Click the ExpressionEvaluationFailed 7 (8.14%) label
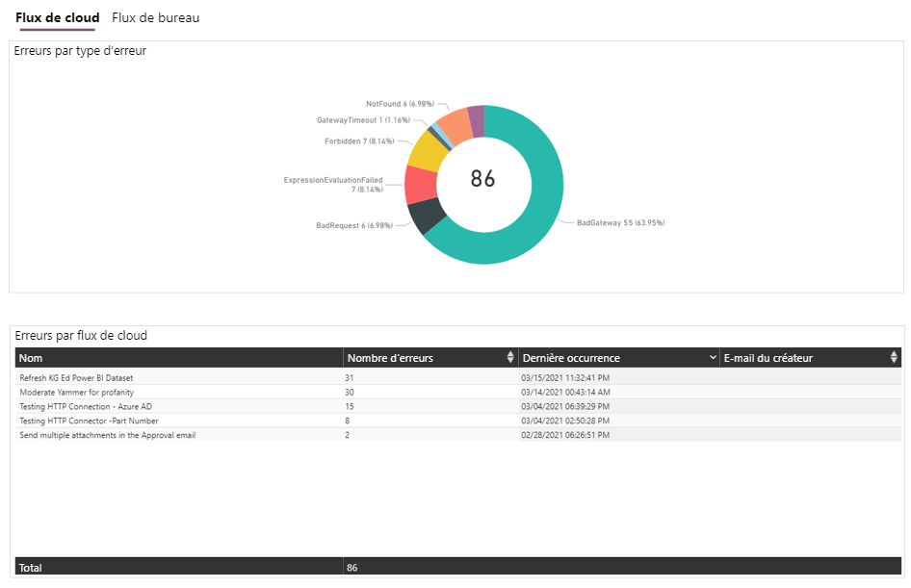This screenshot has height=588, width=911. tap(333, 185)
